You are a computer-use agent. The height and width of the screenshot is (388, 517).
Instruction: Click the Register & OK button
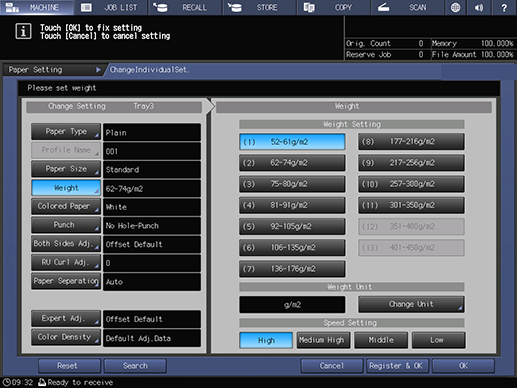point(397,366)
